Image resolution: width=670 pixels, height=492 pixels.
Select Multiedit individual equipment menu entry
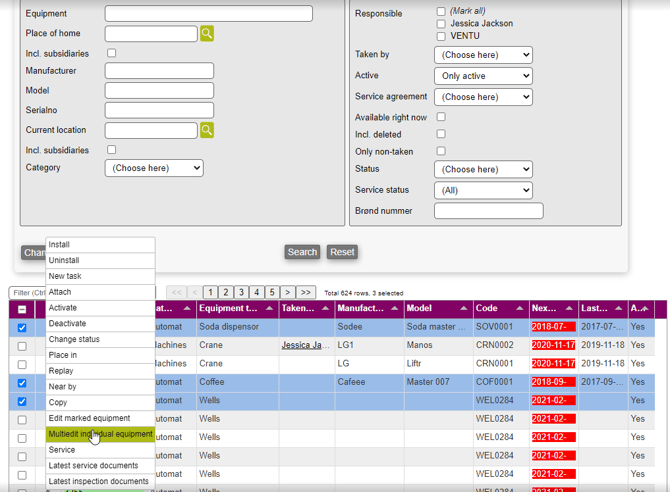(100, 434)
